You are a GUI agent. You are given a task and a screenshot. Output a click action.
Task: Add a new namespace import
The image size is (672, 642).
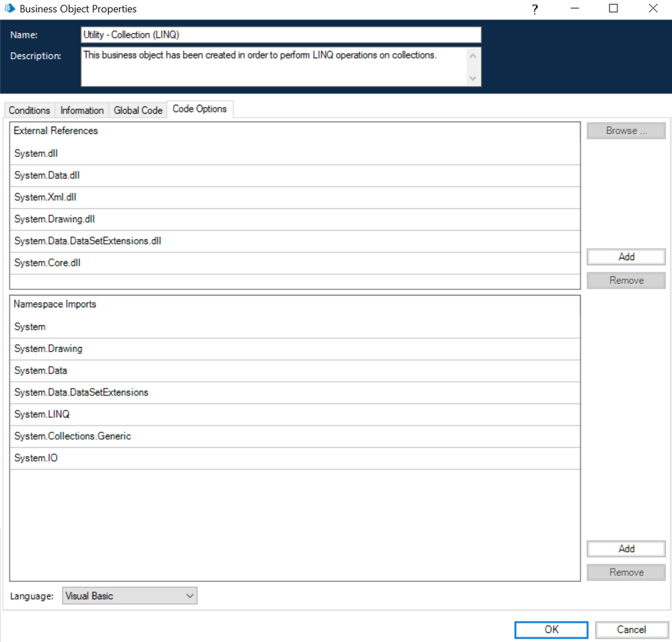(x=626, y=549)
